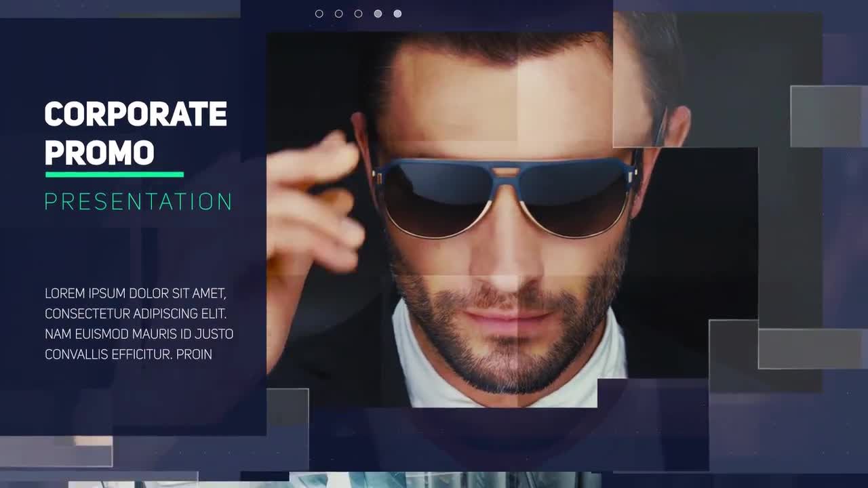Click the small gray square below photo's left corner
The height and width of the screenshot is (488, 868).
tap(288, 407)
